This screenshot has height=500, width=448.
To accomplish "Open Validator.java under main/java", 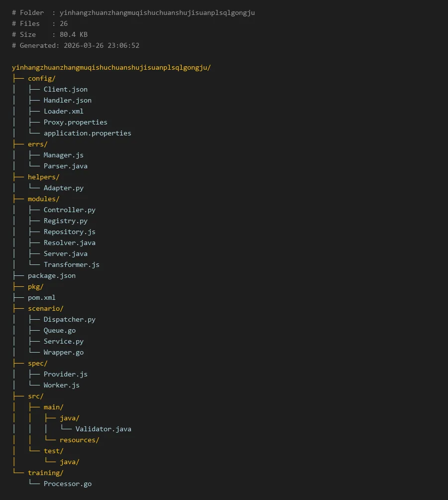I will (x=103, y=429).
